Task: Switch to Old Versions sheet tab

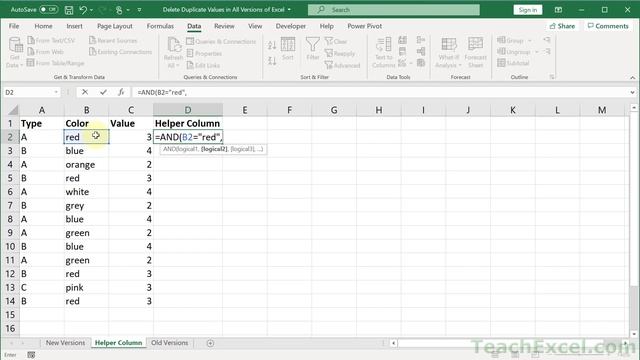Action: point(169,343)
